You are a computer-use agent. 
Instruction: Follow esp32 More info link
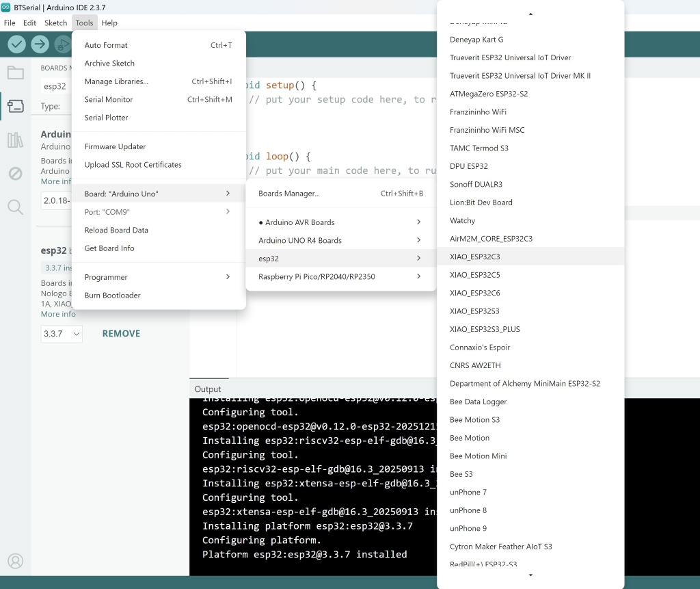tap(58, 314)
